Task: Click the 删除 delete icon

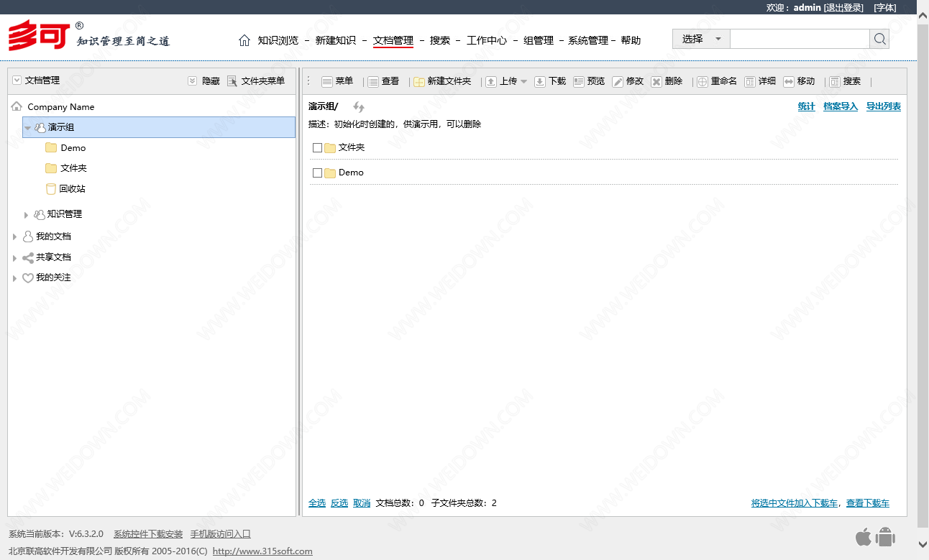Action: pos(656,82)
